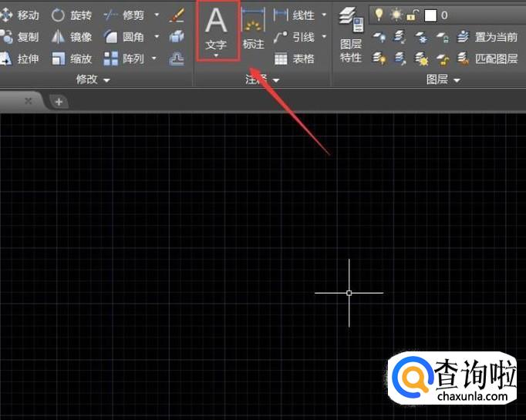This screenshot has height=420, width=526.
Task: Activate the Array (阵列) tool
Action: pos(123,59)
